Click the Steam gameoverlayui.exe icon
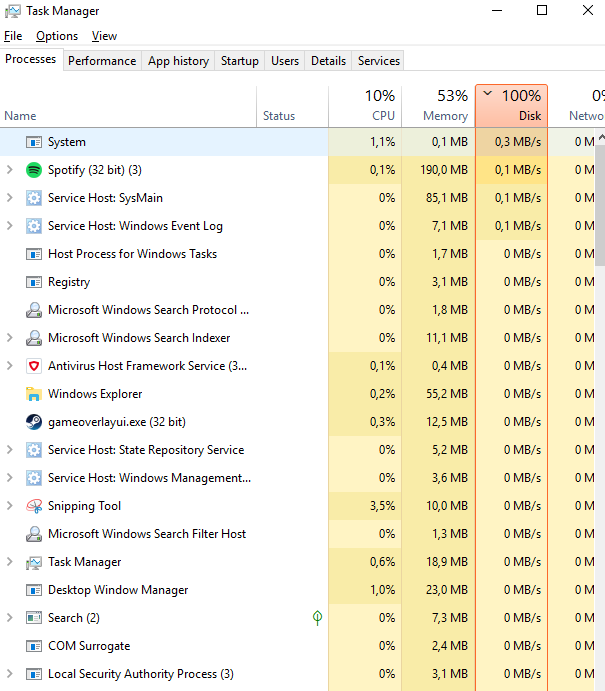The height and width of the screenshot is (691, 605). 33,422
